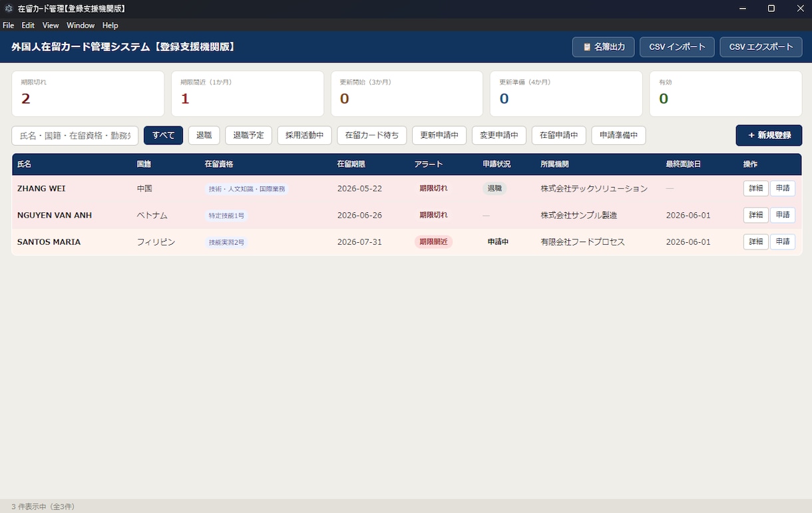Screen dimensions: 812x513
Task: Click the 技術・人文知識・国際業務 status tag
Action: click(x=247, y=189)
